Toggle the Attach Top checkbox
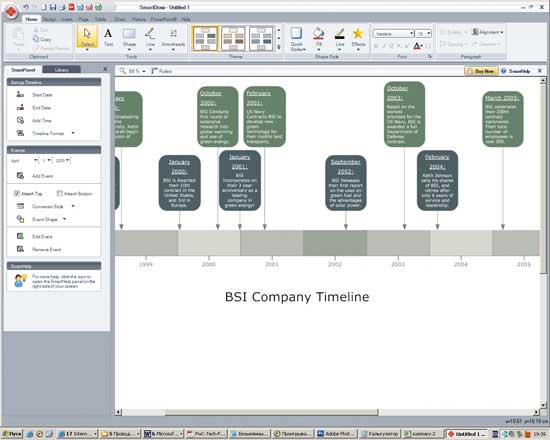The image size is (550, 440). pyautogui.click(x=16, y=193)
